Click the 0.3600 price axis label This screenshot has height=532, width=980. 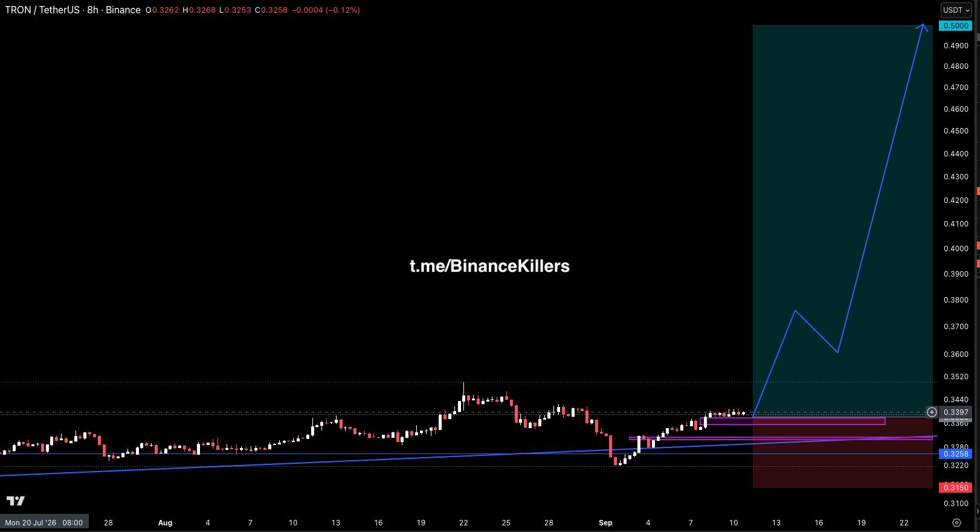[955, 354]
